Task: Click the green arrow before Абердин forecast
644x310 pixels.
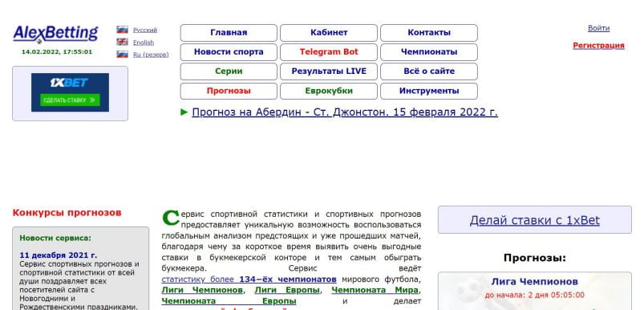Action: point(184,112)
